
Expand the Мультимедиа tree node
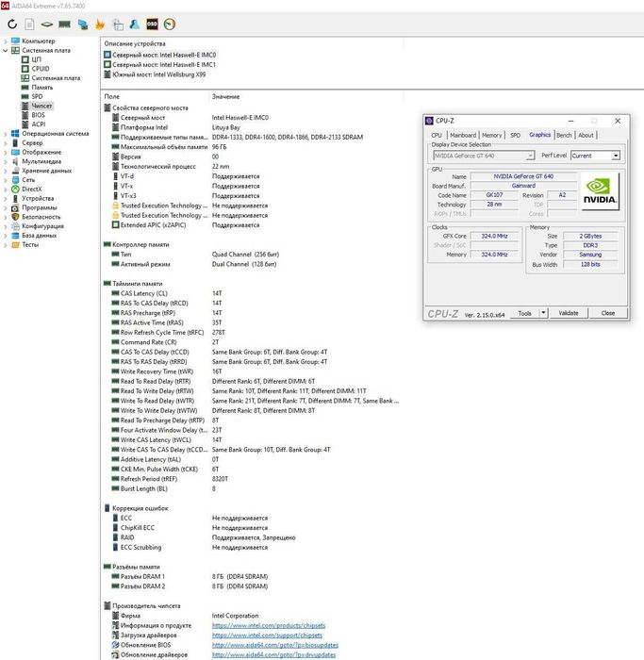(5, 161)
